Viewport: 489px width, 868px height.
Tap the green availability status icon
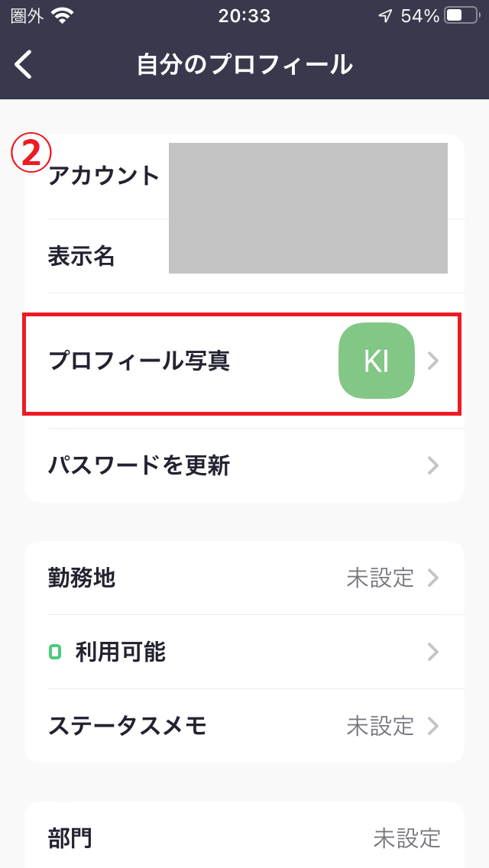point(54,652)
